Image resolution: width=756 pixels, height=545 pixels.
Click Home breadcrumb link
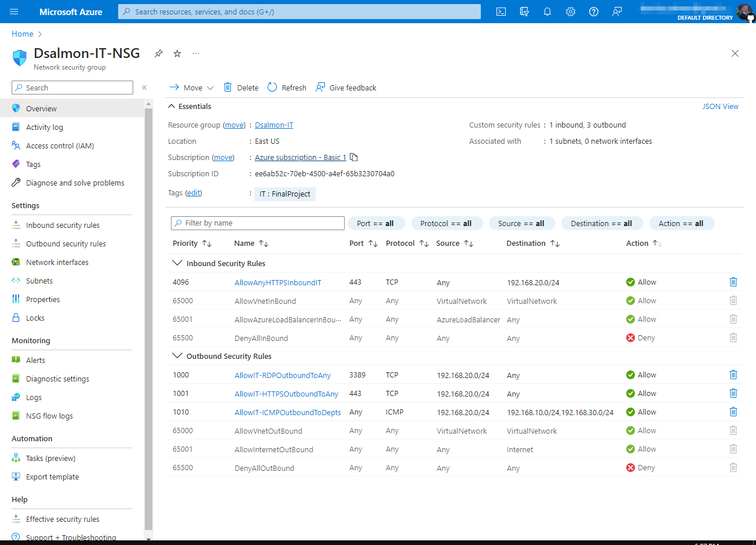click(23, 34)
